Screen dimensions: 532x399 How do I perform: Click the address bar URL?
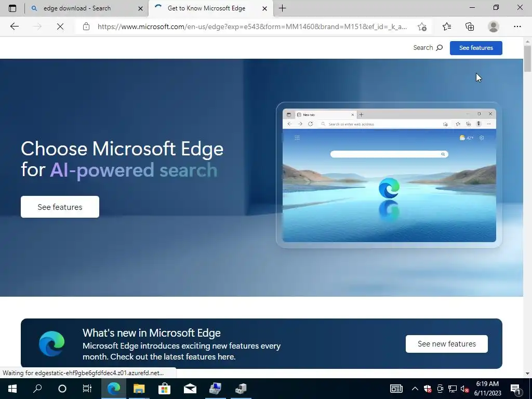tap(252, 26)
